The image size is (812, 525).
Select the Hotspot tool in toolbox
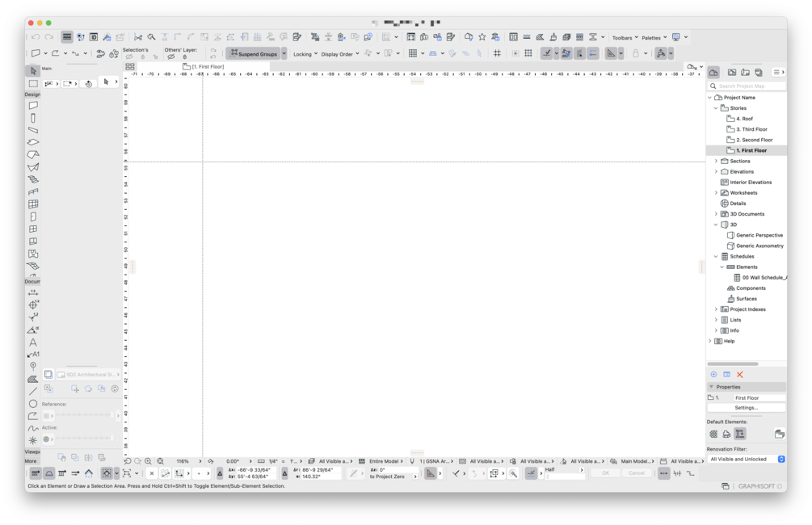33,441
